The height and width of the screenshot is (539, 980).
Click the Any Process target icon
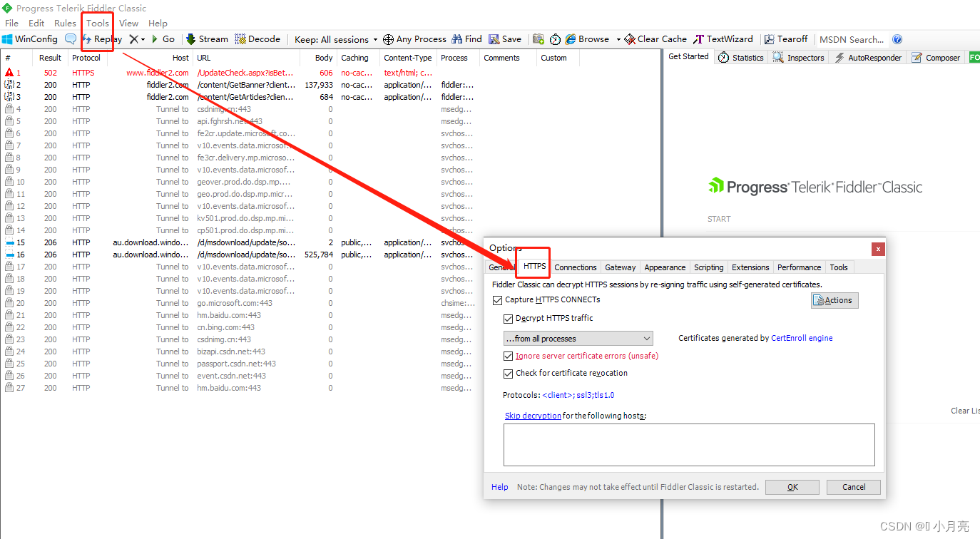tap(388, 39)
